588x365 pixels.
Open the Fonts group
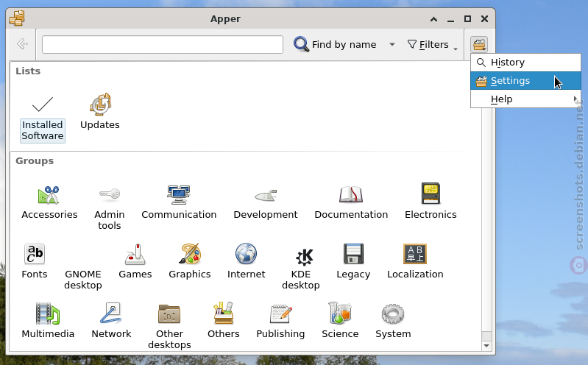(35, 261)
